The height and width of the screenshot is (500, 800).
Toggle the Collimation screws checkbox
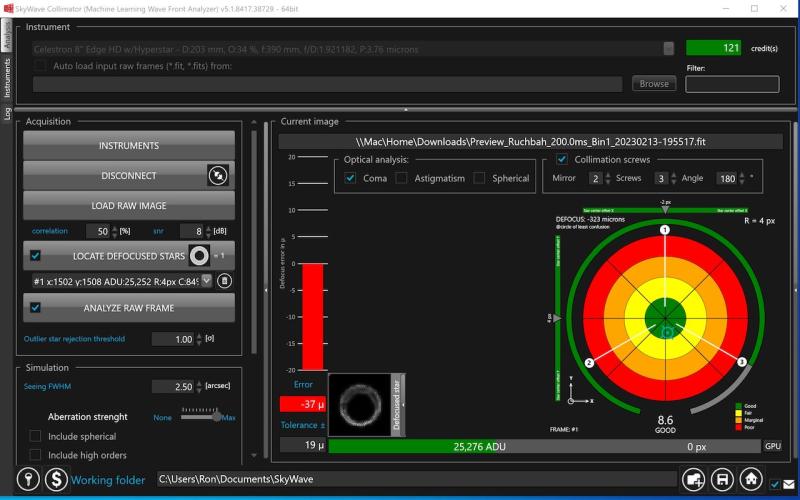[562, 159]
